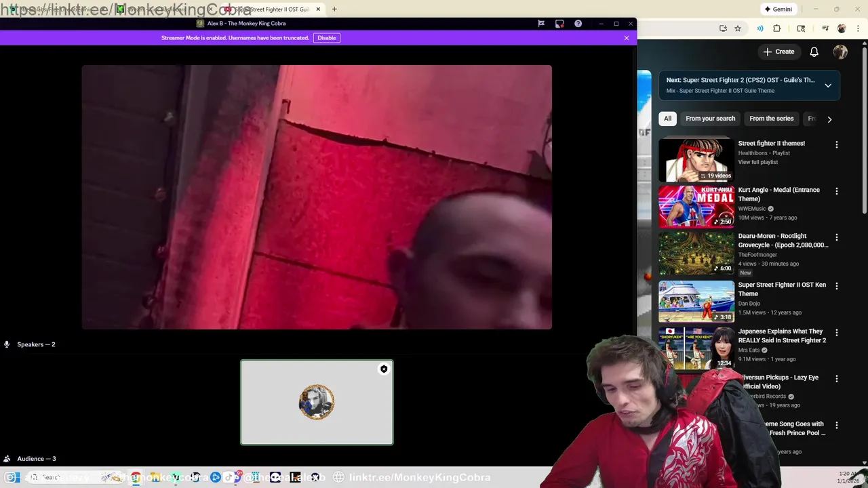Open the Chrome three-dot menu
The width and height of the screenshot is (868, 488).
[x=856, y=28]
